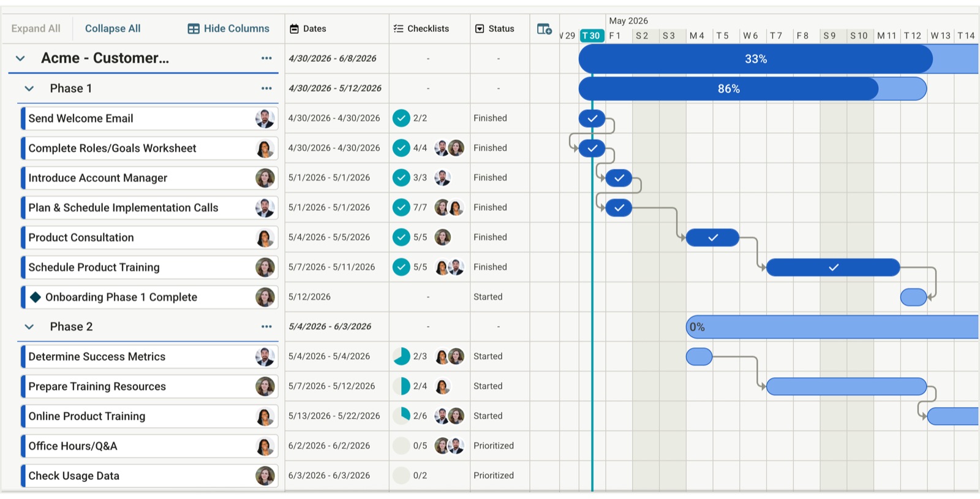Click the 2/3 checklist progress pie

(x=401, y=356)
